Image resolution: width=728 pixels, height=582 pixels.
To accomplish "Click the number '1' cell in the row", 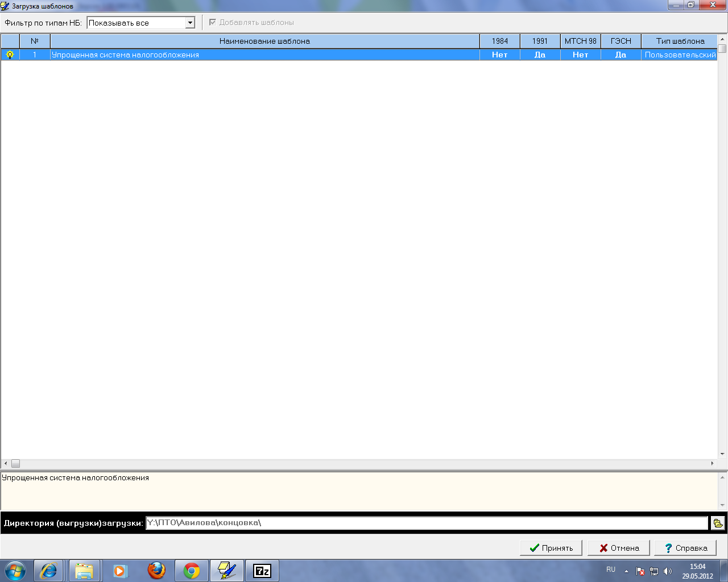I will 35,55.
